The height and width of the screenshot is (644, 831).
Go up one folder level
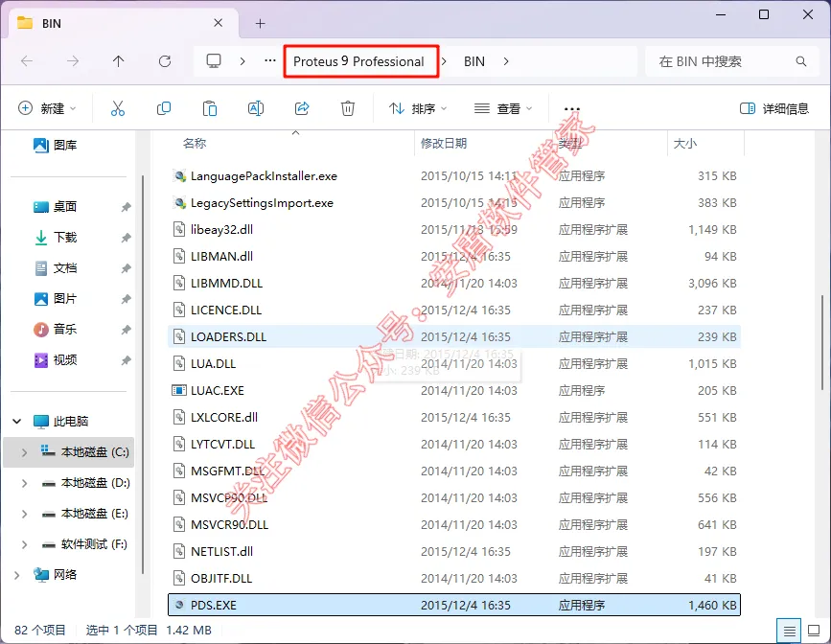pyautogui.click(x=119, y=61)
